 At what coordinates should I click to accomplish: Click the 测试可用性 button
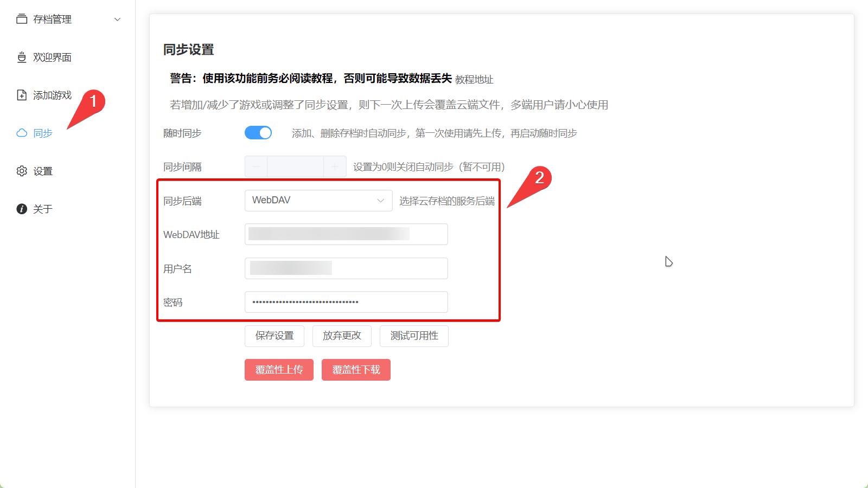pos(414,336)
